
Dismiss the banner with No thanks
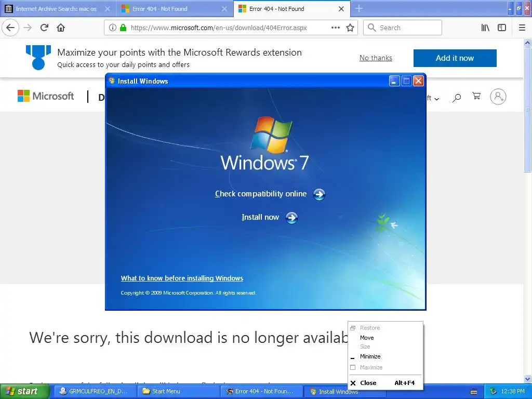[x=376, y=58]
